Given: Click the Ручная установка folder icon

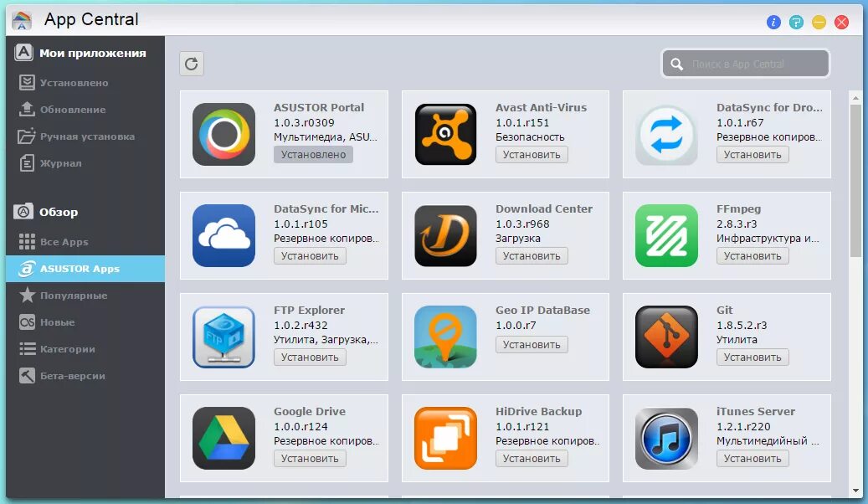Looking at the screenshot, I should (27, 136).
